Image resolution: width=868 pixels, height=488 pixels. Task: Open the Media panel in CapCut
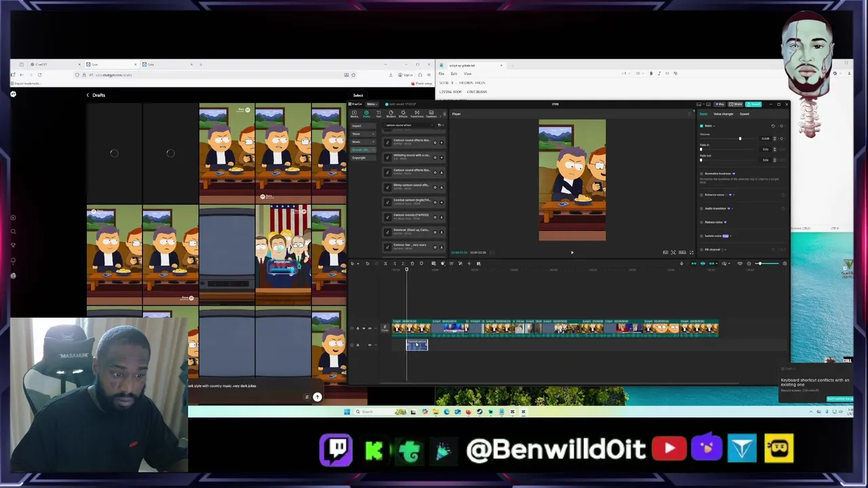point(354,114)
